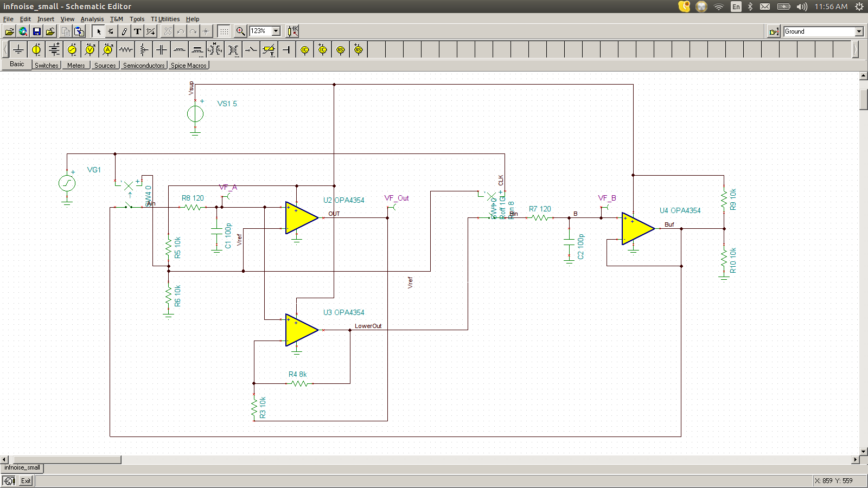The height and width of the screenshot is (488, 868).
Task: Open the zoom percentage dropdown
Action: [x=276, y=31]
